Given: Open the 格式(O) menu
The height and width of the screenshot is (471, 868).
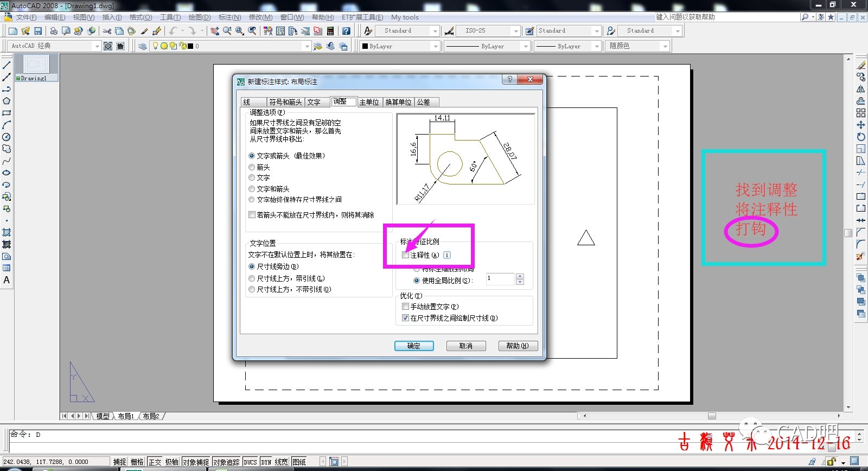Looking at the screenshot, I should [141, 17].
